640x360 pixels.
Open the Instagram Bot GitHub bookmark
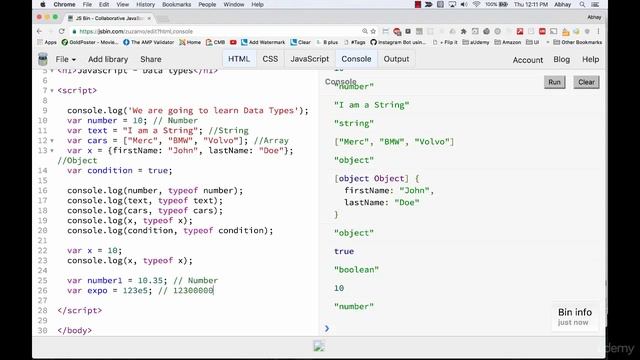coord(398,42)
